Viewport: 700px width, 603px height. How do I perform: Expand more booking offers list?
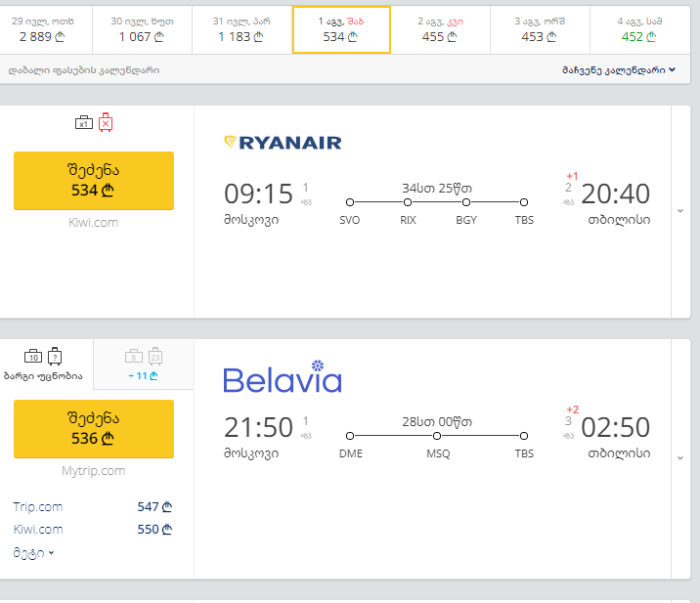pos(33,553)
